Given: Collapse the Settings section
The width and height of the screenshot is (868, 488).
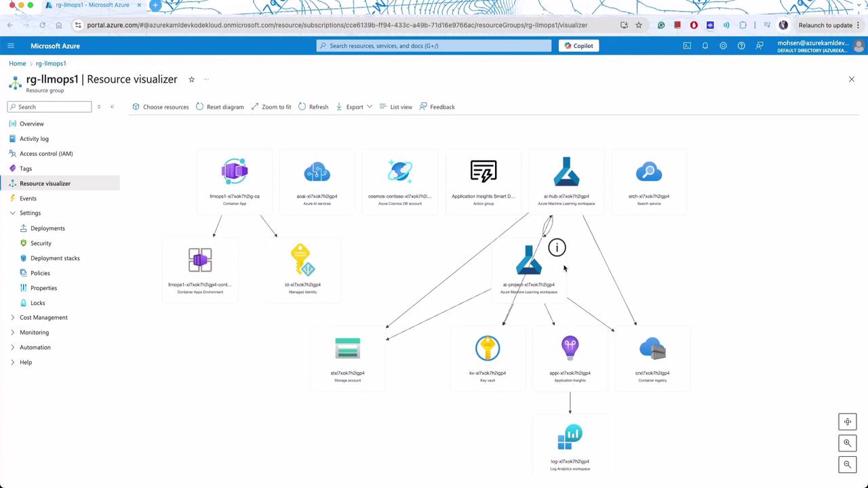Looking at the screenshot, I should pyautogui.click(x=12, y=213).
